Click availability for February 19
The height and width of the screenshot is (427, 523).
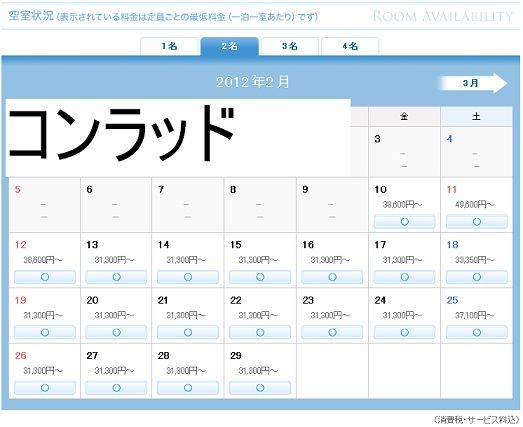[45, 332]
